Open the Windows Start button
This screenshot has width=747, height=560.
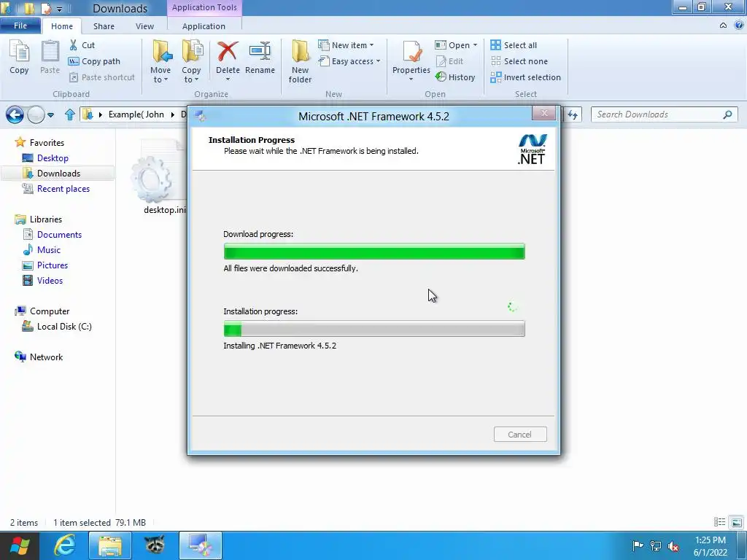pos(19,545)
